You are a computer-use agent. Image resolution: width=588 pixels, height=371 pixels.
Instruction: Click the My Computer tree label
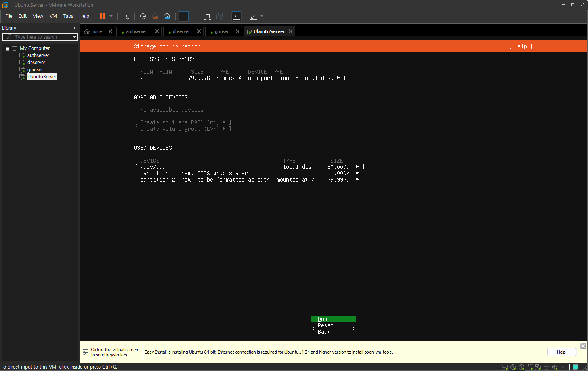tap(35, 48)
